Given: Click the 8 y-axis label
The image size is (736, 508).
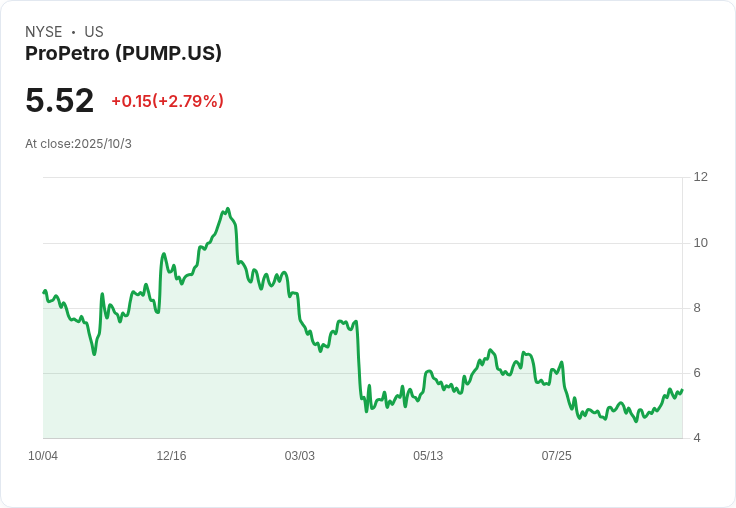Looking at the screenshot, I should tap(697, 308).
